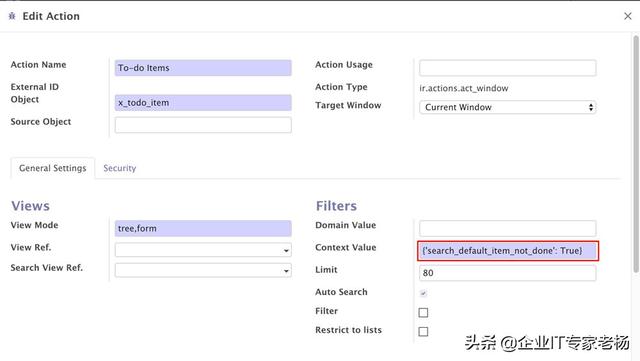
Task: Click the ir.actions.act_window action type text
Action: pos(464,88)
